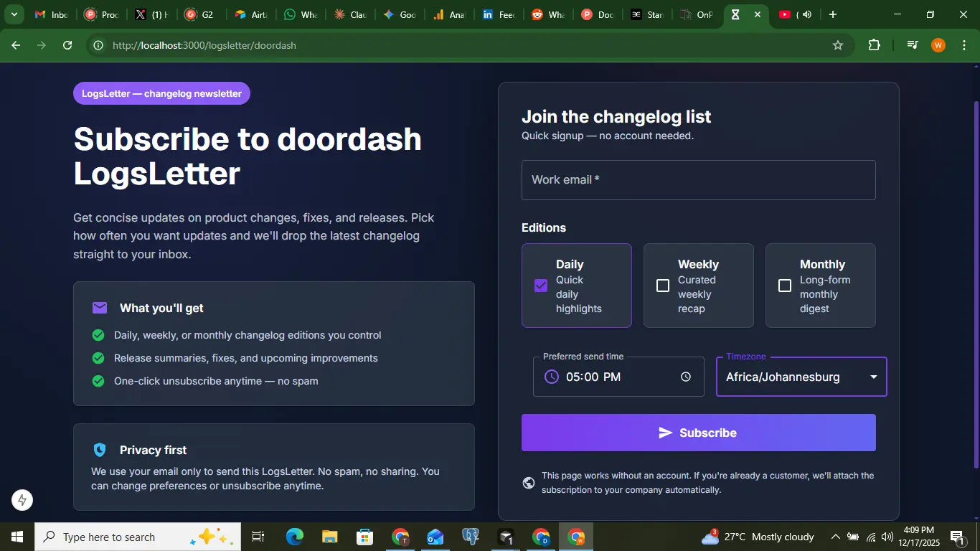Screen dimensions: 980x551
Task: Switch to the Airtable tab
Action: point(251,14)
